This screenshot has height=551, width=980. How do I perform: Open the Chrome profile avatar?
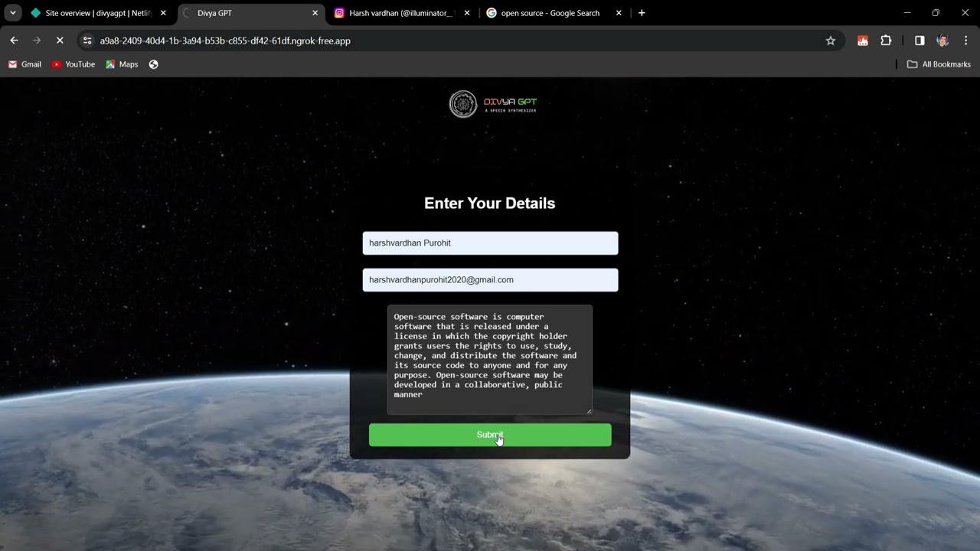click(x=942, y=41)
